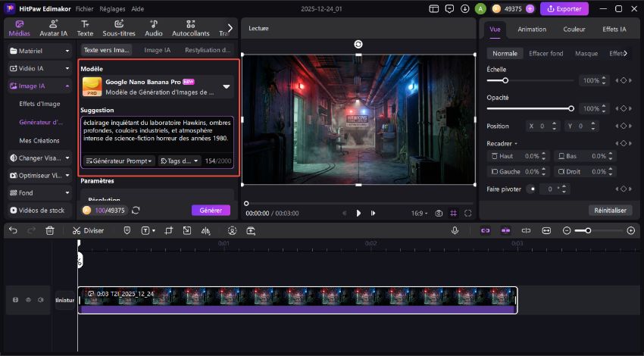Click the undo arrow in the timeline toolbar
This screenshot has height=356, width=644.
(13, 230)
